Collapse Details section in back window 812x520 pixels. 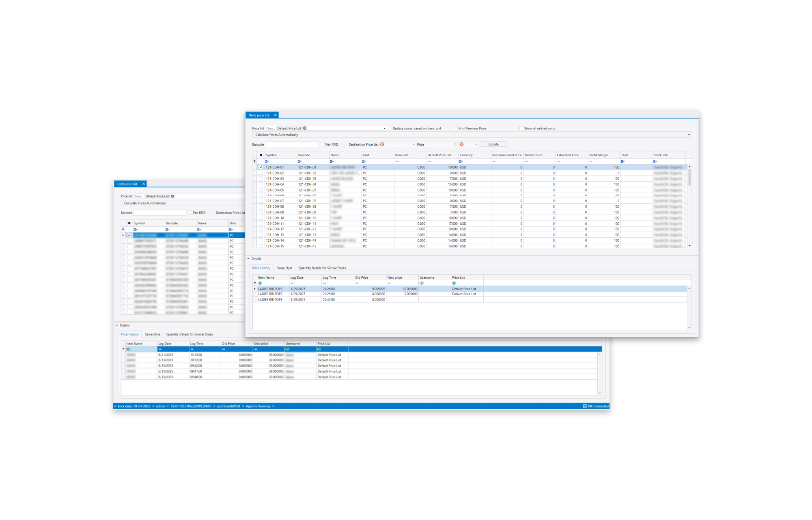point(117,325)
